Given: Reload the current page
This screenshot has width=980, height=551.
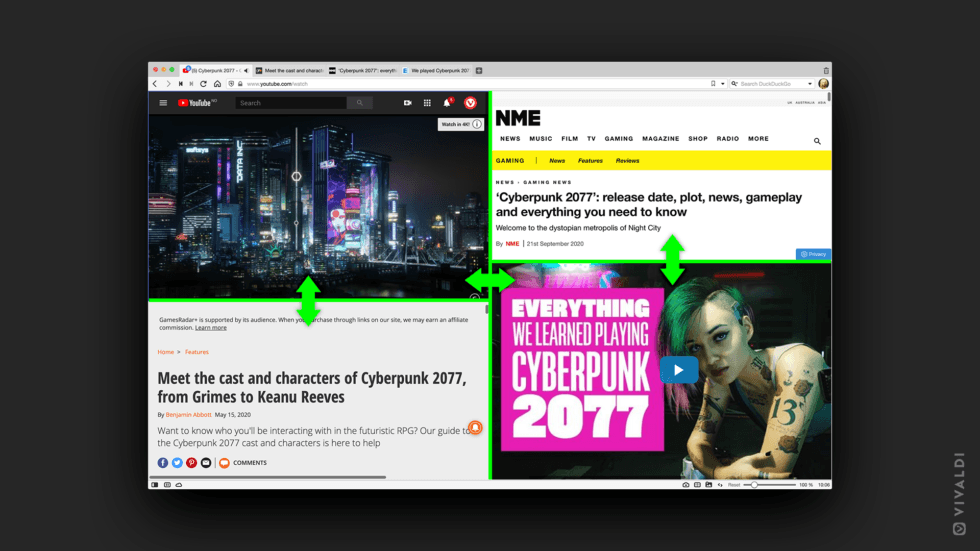Looking at the screenshot, I should point(203,84).
